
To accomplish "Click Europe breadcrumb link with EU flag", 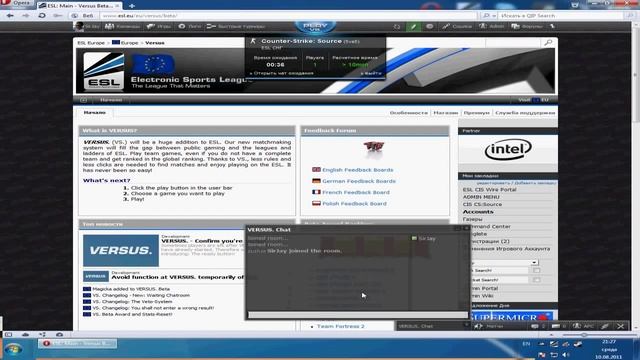I will point(125,42).
